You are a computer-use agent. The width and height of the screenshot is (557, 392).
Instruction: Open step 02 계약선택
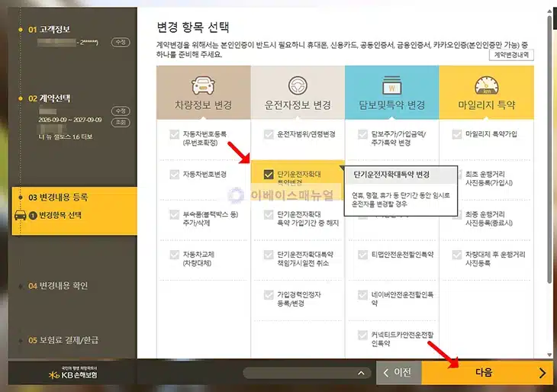pos(49,98)
